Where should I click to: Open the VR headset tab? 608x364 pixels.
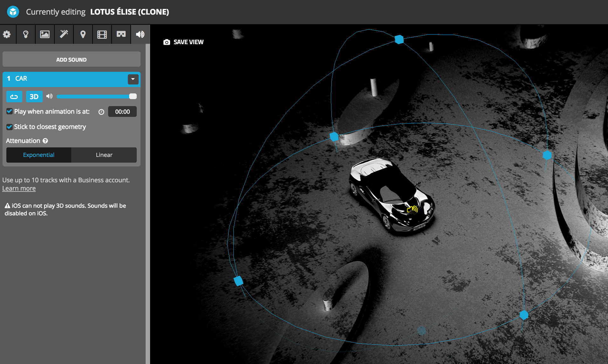pyautogui.click(x=121, y=34)
